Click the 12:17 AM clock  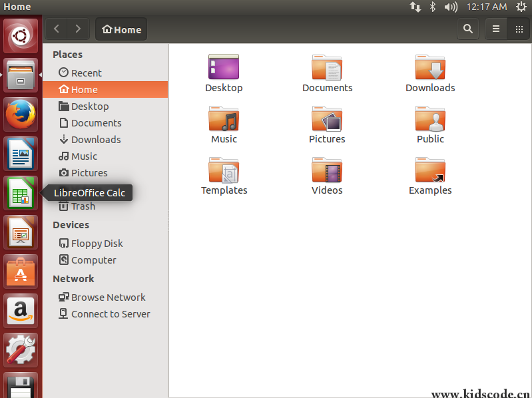pyautogui.click(x=487, y=7)
